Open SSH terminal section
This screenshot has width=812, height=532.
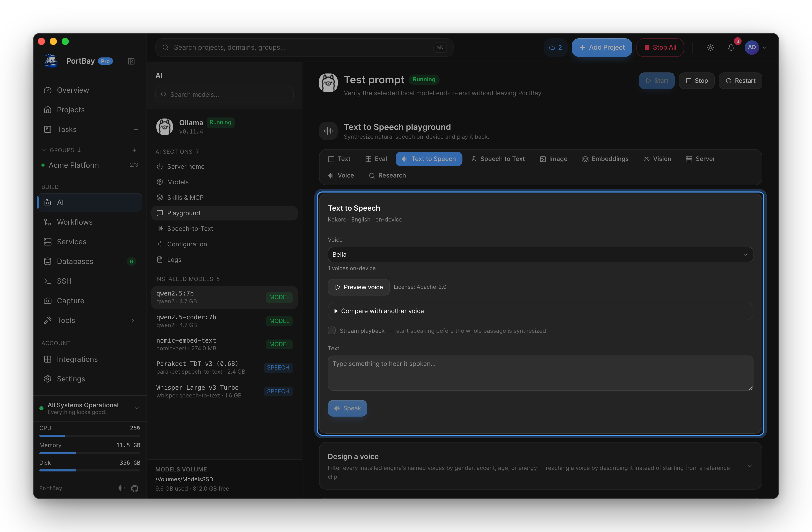point(90,281)
